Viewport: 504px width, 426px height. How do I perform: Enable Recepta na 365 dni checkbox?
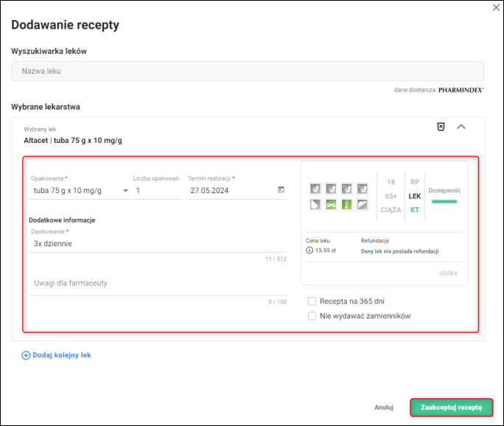[x=312, y=301]
